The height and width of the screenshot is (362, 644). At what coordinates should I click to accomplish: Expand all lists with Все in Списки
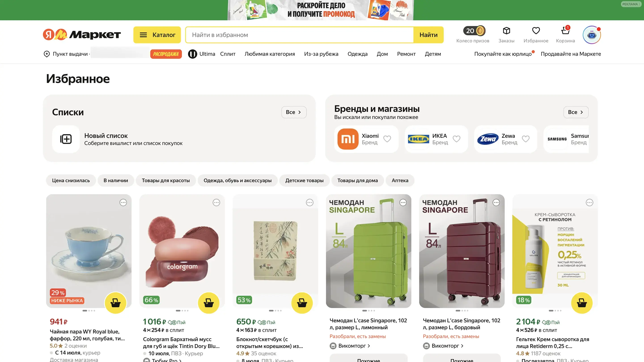tap(294, 112)
